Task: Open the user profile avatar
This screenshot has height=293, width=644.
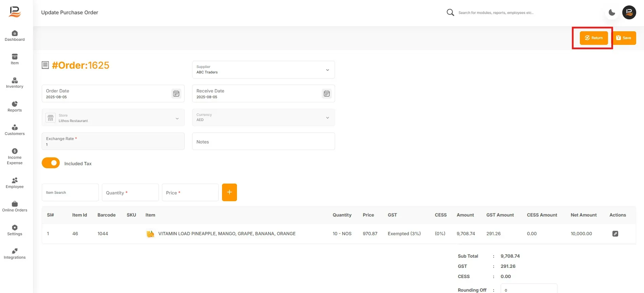Action: (629, 13)
